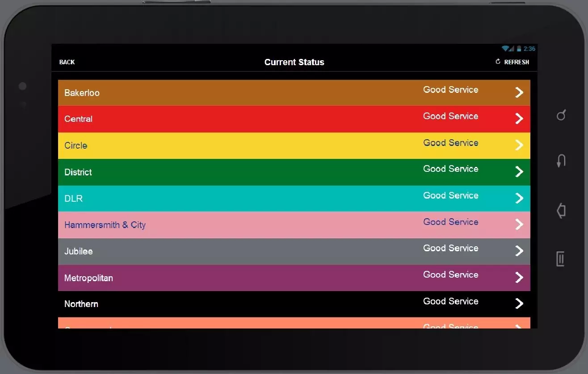Tap the tablet search hardware icon

pyautogui.click(x=561, y=115)
